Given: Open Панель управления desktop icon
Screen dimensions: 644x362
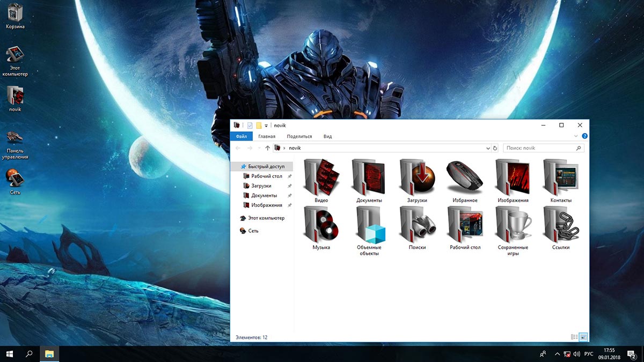Looking at the screenshot, I should point(14,137).
